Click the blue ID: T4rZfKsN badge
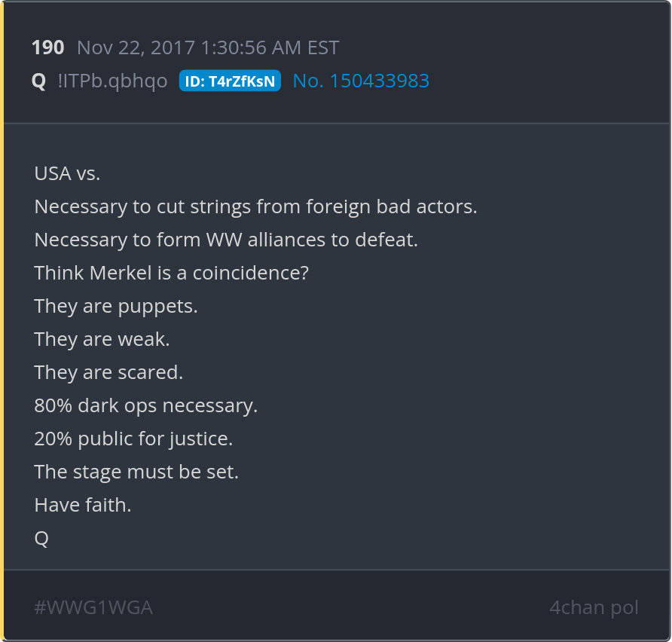 (230, 81)
